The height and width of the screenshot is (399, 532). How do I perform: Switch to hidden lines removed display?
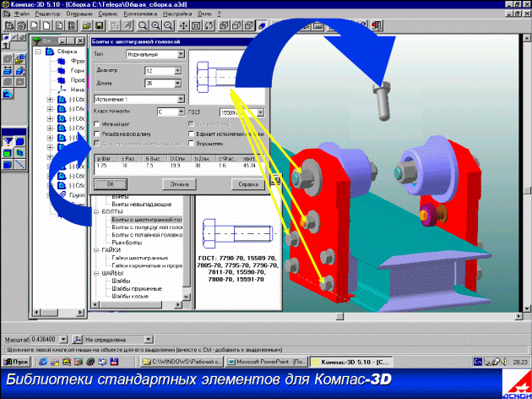click(x=236, y=25)
